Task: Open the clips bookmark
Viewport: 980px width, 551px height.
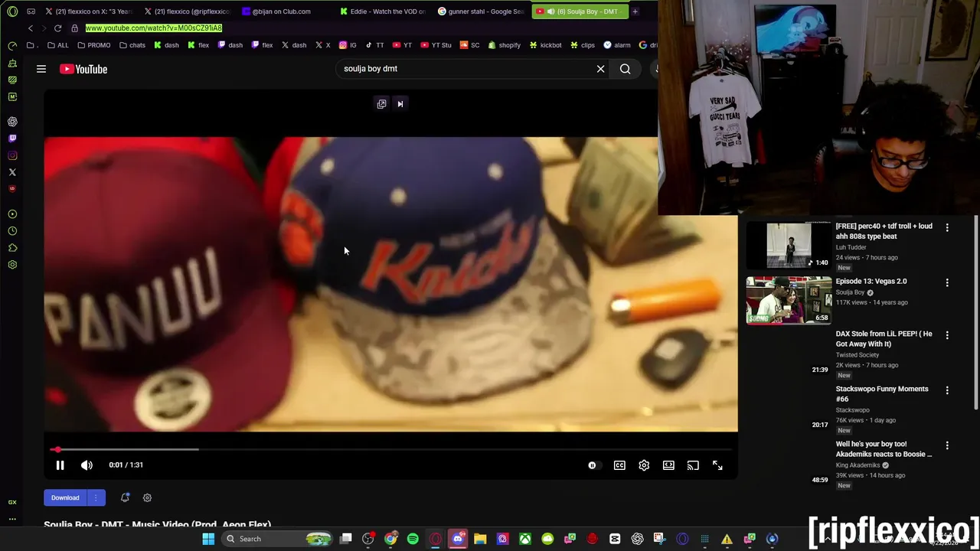Action: coord(582,45)
